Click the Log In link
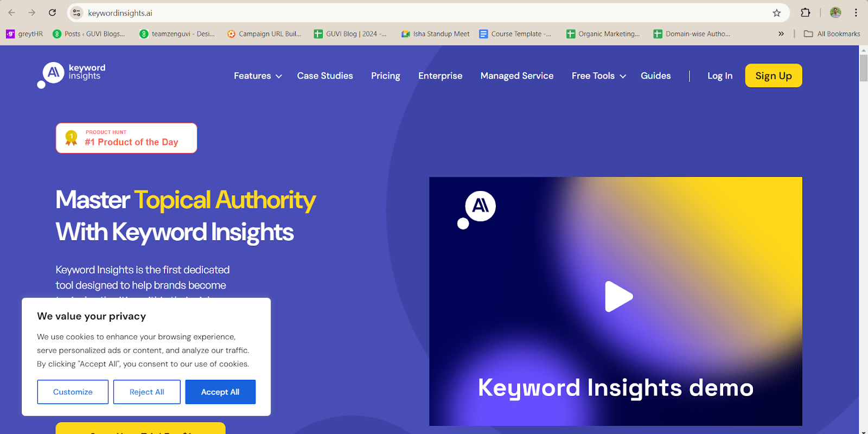868x434 pixels. 720,76
